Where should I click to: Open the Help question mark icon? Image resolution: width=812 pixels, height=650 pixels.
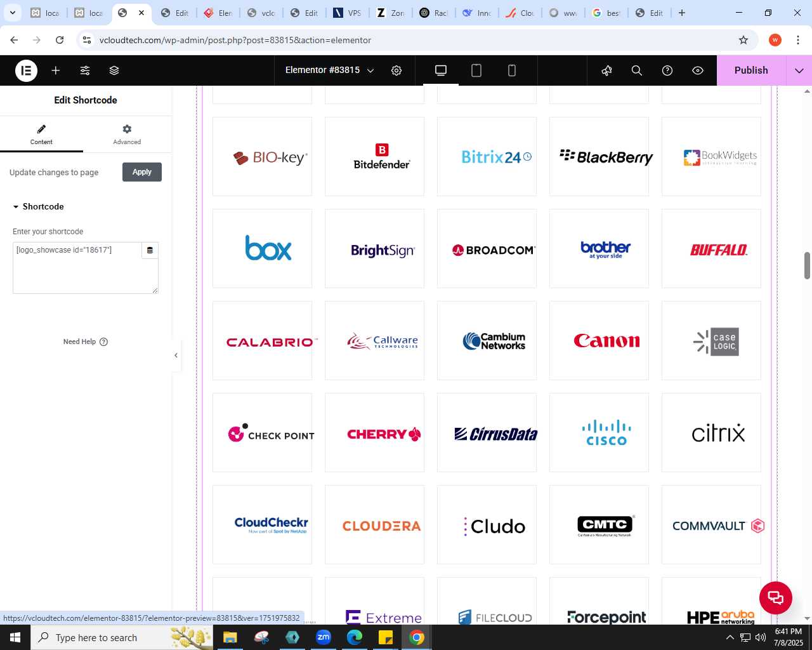click(x=667, y=70)
